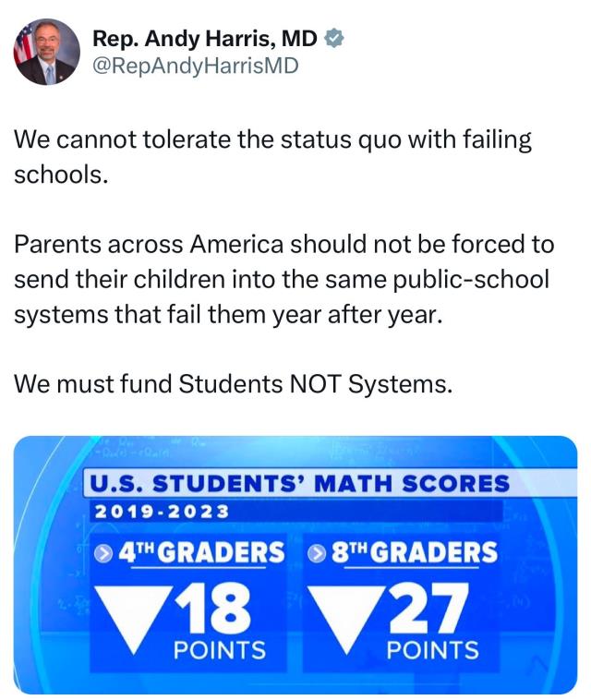Screen dimensions: 591x700
Task: Click the "Parents across America" paragraph
Action: click(284, 279)
